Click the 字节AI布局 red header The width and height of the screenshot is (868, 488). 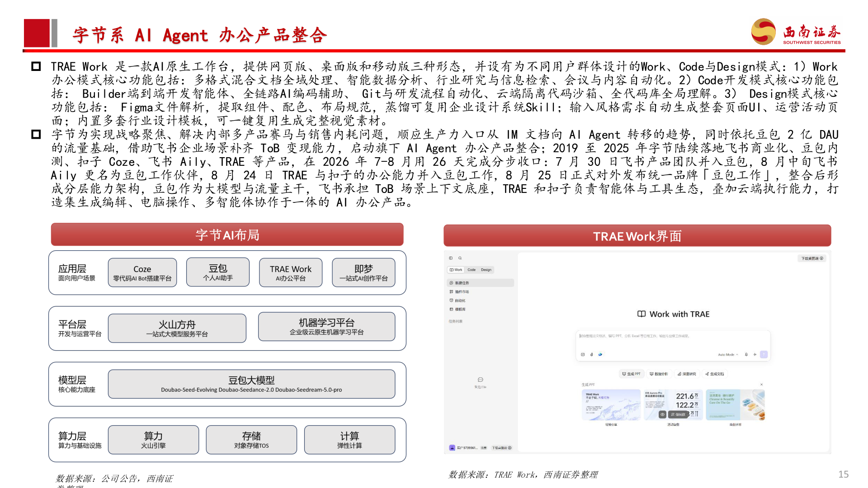(x=227, y=235)
